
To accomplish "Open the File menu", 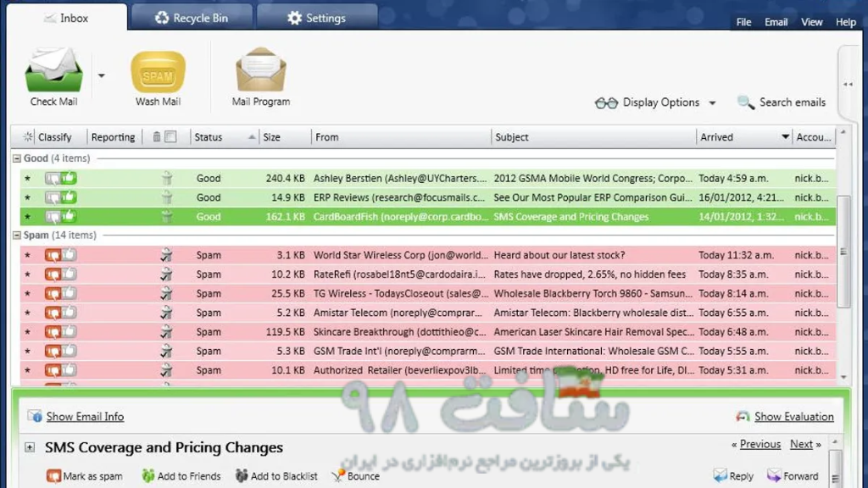I will (x=743, y=22).
